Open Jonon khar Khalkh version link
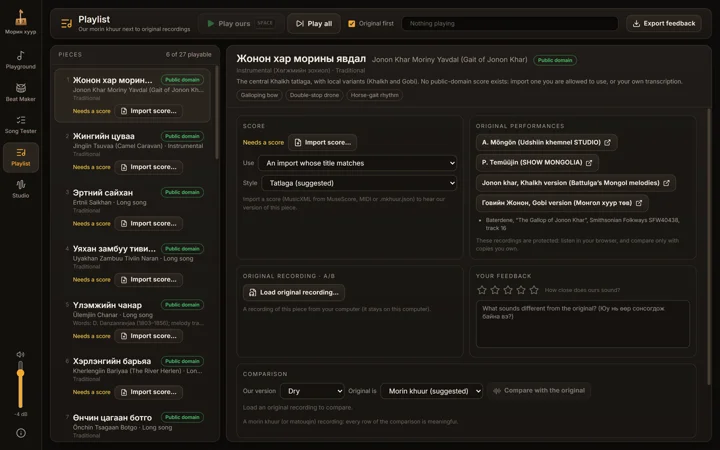 pos(576,183)
